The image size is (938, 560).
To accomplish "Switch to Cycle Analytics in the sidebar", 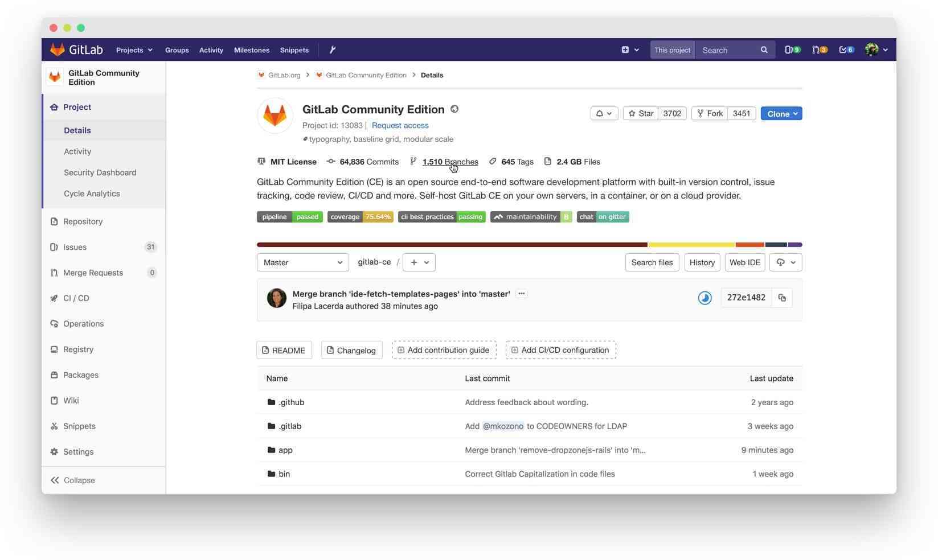I will [92, 193].
